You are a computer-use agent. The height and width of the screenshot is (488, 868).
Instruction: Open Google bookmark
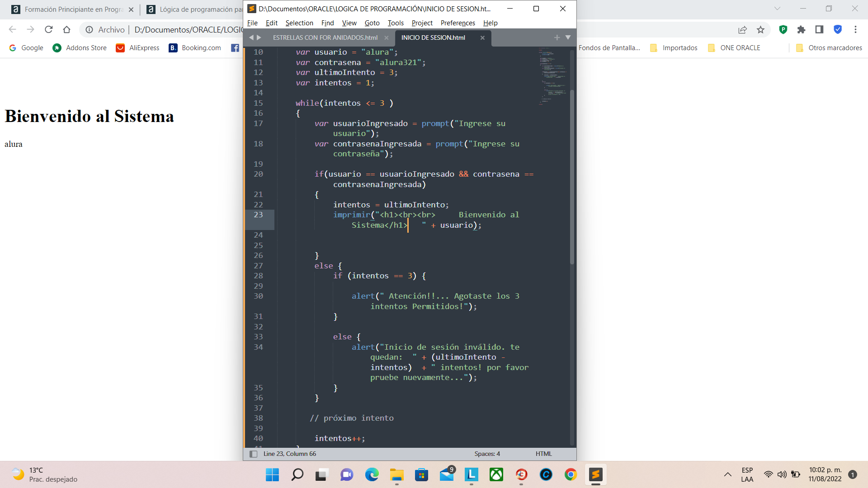point(26,48)
